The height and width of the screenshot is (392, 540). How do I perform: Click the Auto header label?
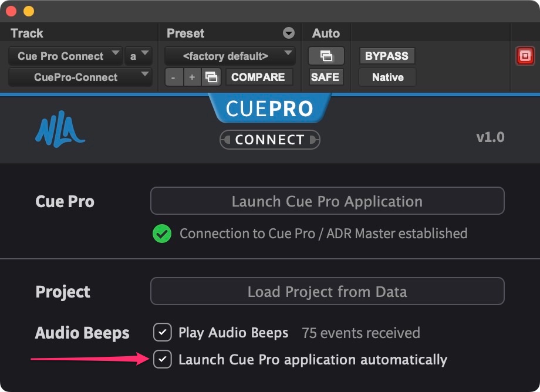(x=326, y=33)
